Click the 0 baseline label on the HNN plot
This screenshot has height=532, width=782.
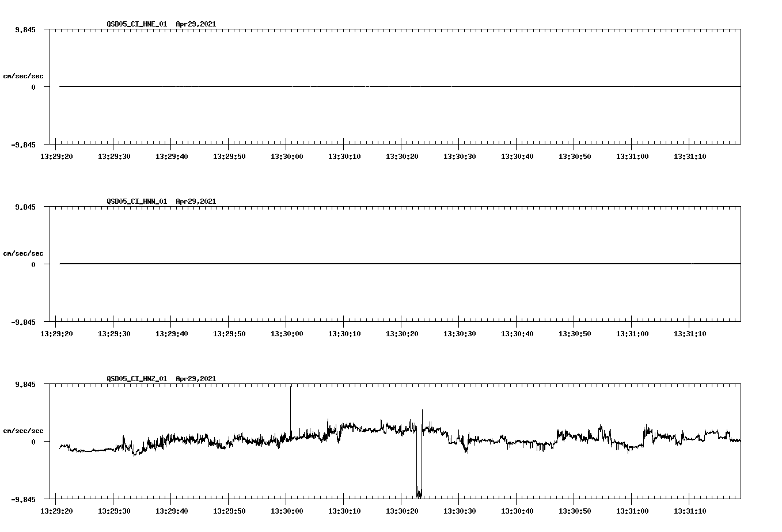(35, 264)
